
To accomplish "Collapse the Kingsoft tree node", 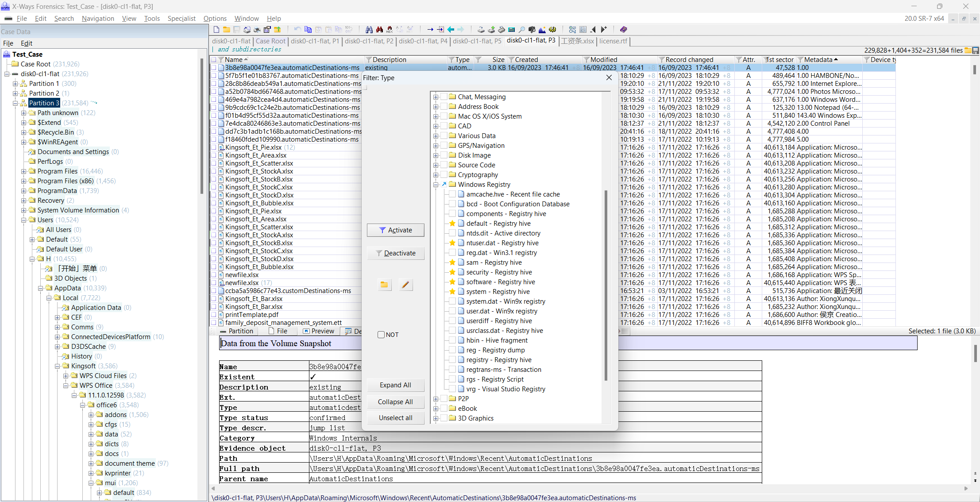I will click(58, 366).
